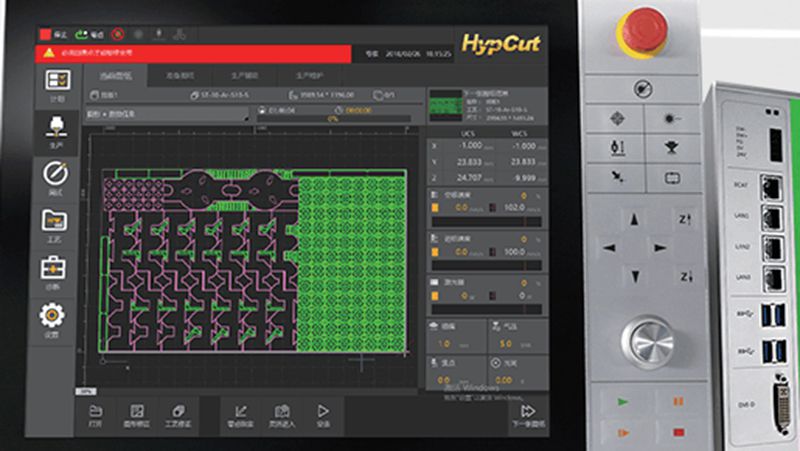This screenshot has height=451, width=800.
Task: Click the chart-line icon in the bottom toolbar
Action: click(241, 414)
